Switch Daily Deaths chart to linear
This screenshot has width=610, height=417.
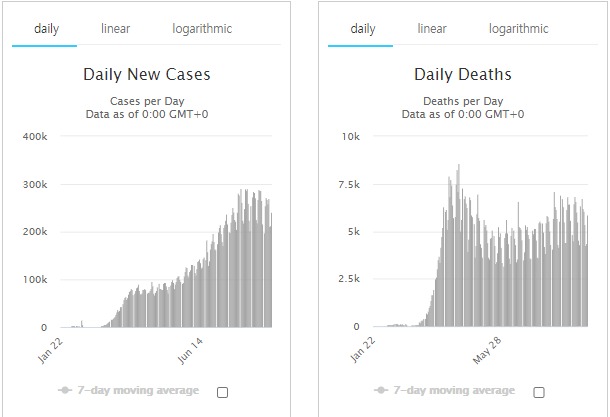pyautogui.click(x=432, y=29)
